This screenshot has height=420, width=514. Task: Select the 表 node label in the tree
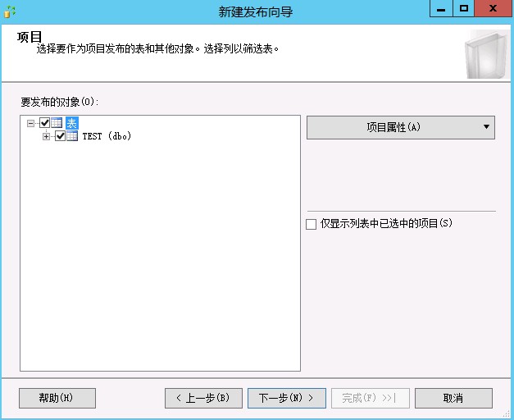coord(71,123)
